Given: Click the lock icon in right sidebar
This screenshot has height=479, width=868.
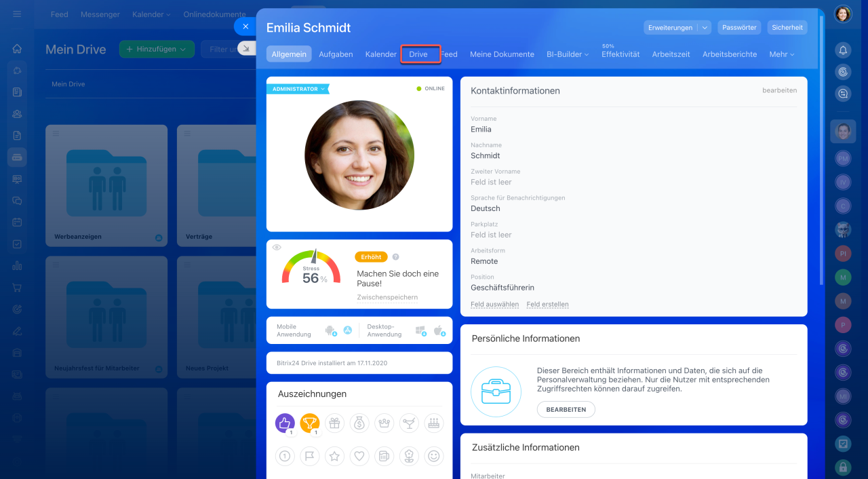Looking at the screenshot, I should pos(843,467).
